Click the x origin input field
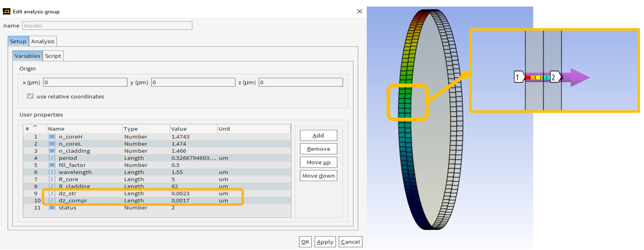This screenshot has height=250, width=644. tap(85, 82)
